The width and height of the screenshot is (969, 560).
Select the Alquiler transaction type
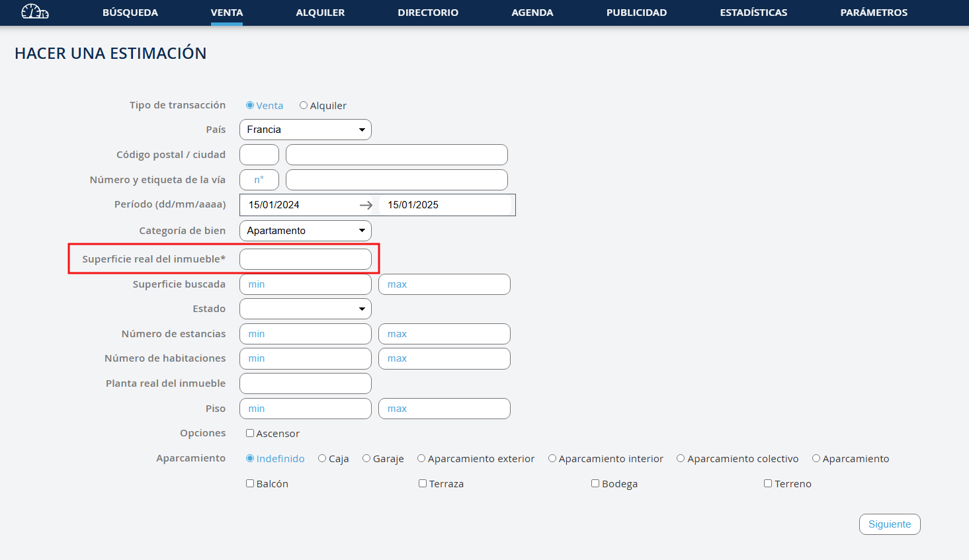tap(304, 105)
